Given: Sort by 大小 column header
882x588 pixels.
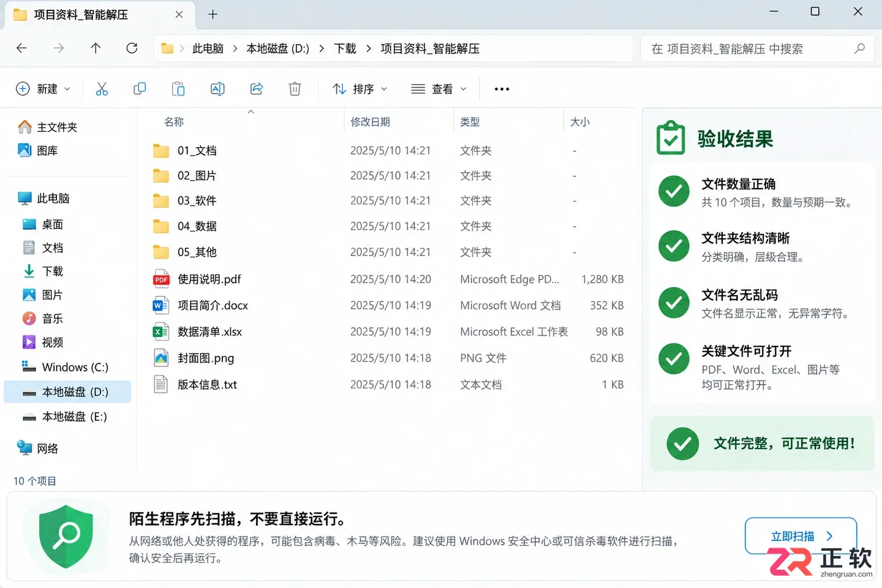Looking at the screenshot, I should pyautogui.click(x=580, y=122).
